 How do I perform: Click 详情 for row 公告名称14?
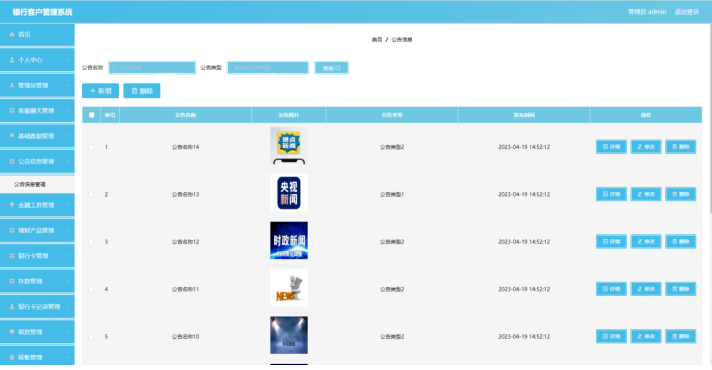coord(611,147)
